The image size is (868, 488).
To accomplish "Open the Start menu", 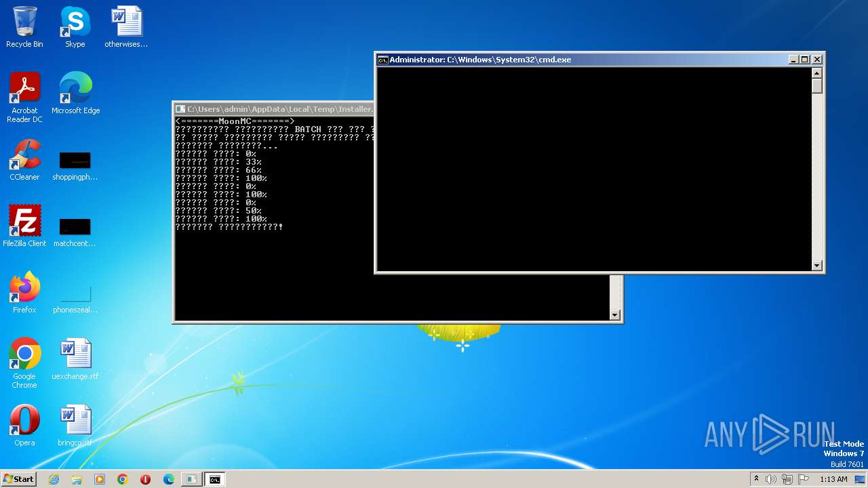I will [x=18, y=479].
